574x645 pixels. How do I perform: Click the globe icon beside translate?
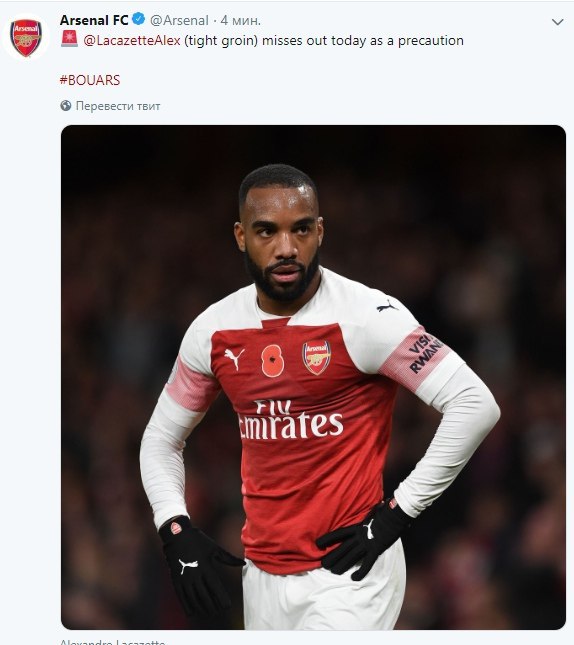[x=66, y=106]
